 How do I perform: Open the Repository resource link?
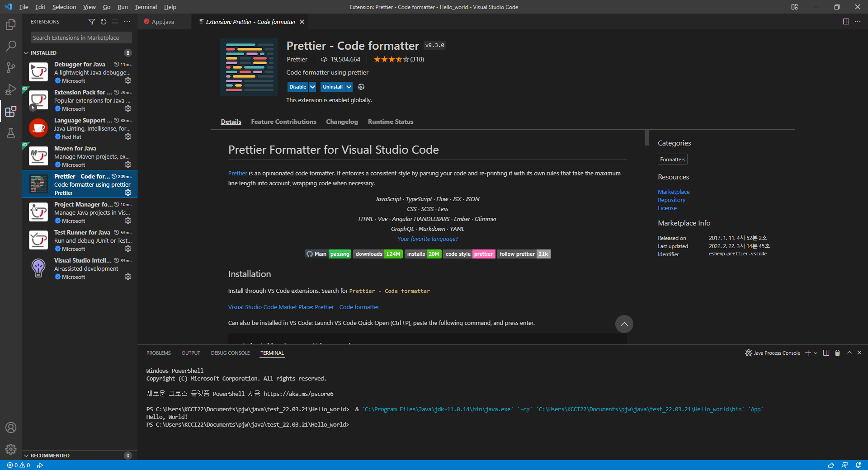pyautogui.click(x=671, y=200)
